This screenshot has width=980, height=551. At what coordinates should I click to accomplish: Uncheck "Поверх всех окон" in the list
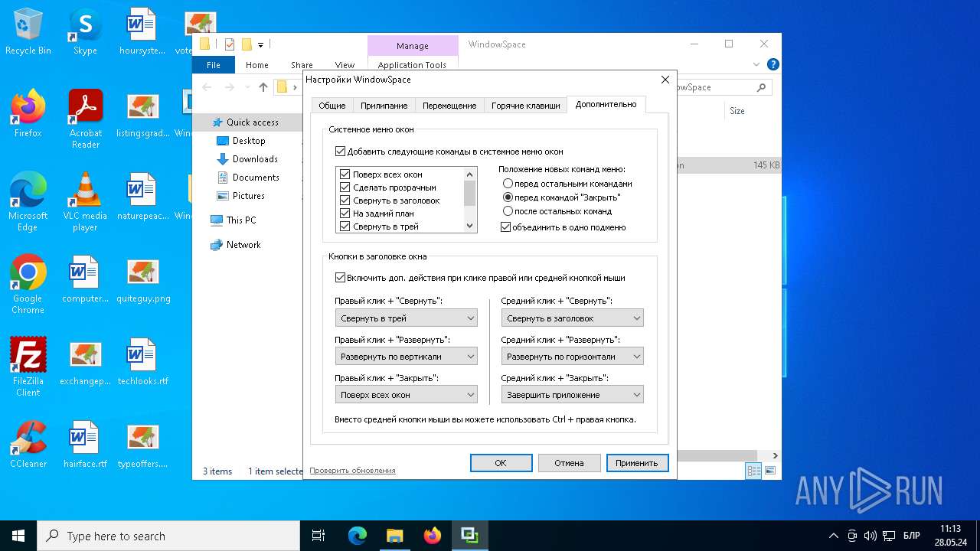345,174
